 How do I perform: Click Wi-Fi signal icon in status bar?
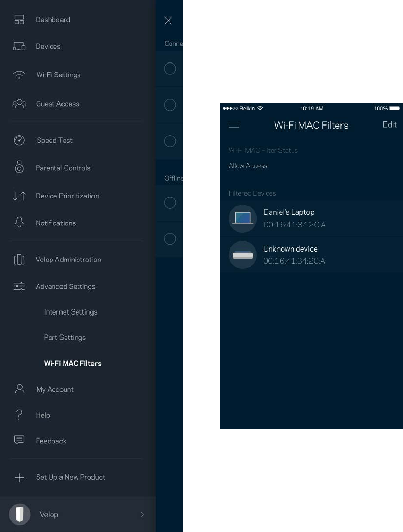click(260, 108)
